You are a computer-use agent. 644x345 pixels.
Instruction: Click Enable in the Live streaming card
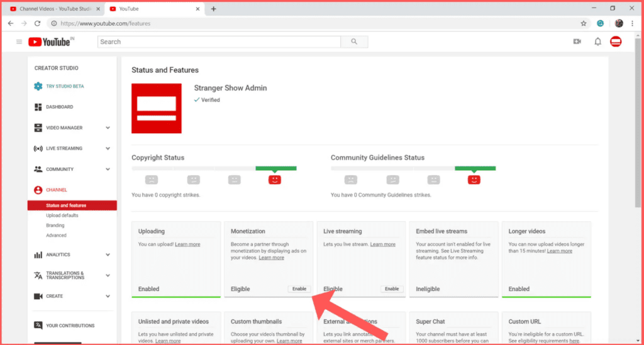click(392, 289)
